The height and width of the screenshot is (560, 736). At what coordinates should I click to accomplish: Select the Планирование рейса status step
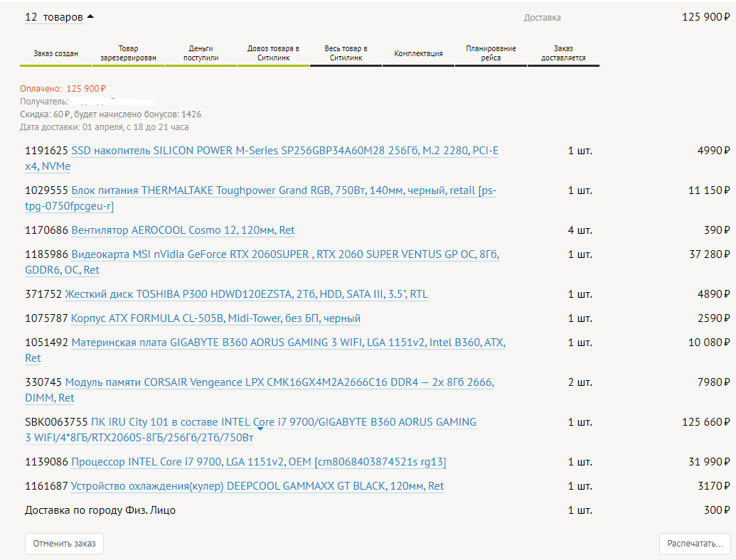(491, 53)
